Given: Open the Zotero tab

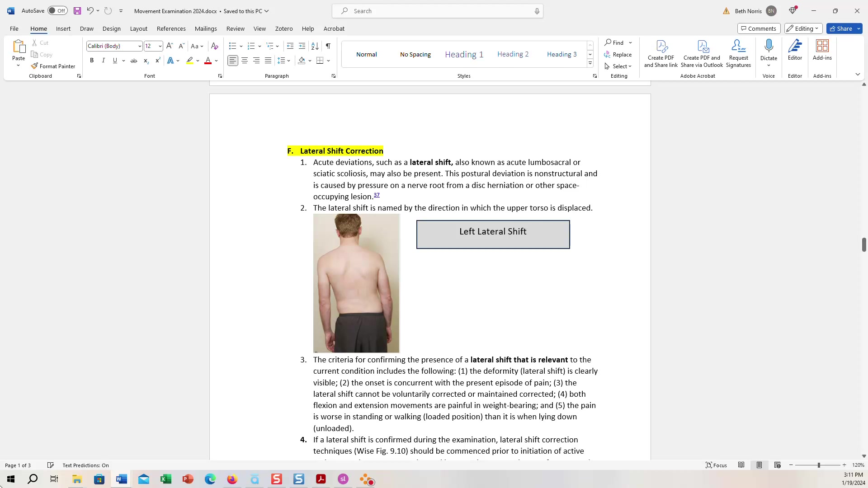Looking at the screenshot, I should pyautogui.click(x=283, y=28).
